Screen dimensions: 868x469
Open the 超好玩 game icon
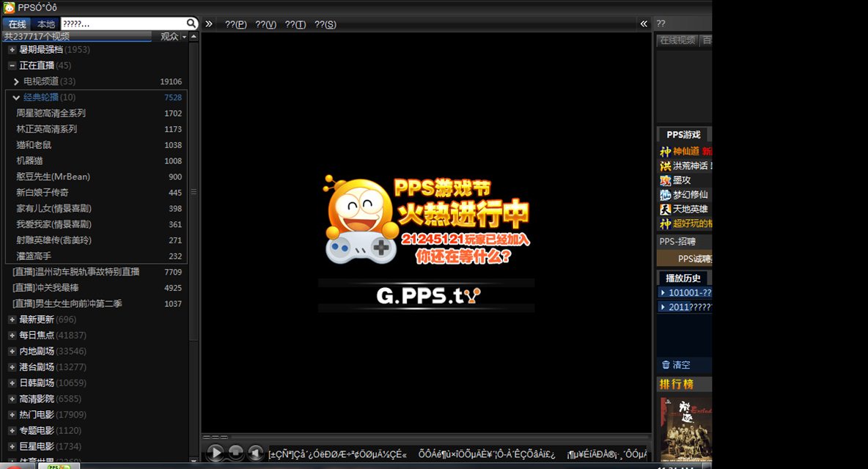tap(666, 224)
